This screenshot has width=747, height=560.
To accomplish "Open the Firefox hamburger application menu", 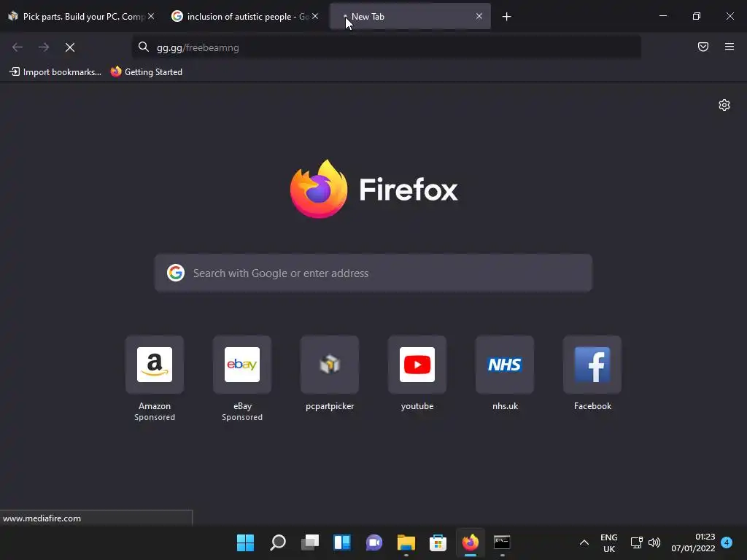I will [x=729, y=47].
